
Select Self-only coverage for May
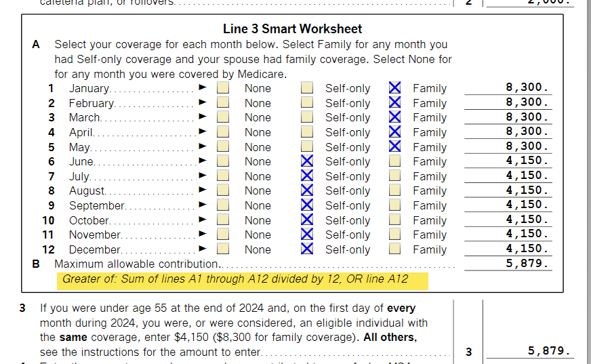pos(307,147)
